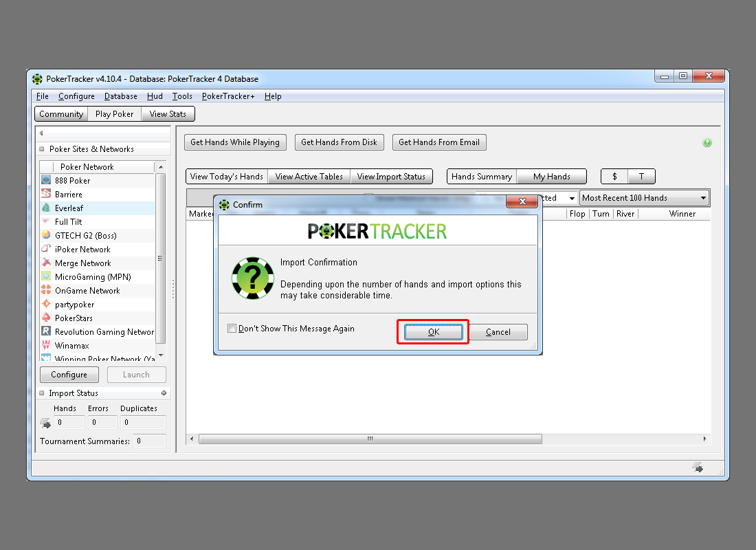Switch to the View Stats tab
The width and height of the screenshot is (756, 550).
[168, 114]
